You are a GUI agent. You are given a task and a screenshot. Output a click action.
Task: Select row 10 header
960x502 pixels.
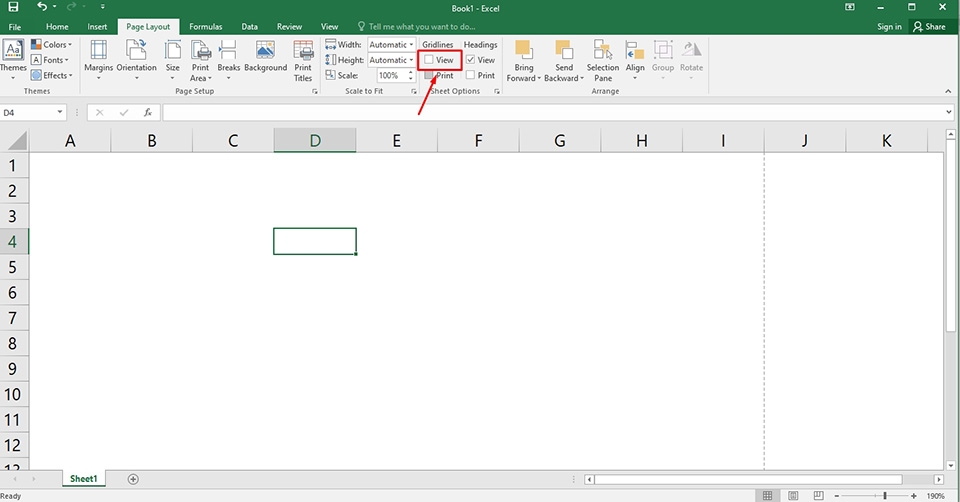coord(13,394)
